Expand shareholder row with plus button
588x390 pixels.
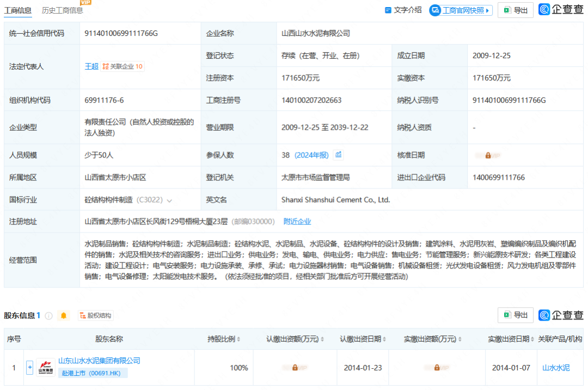tap(29, 368)
